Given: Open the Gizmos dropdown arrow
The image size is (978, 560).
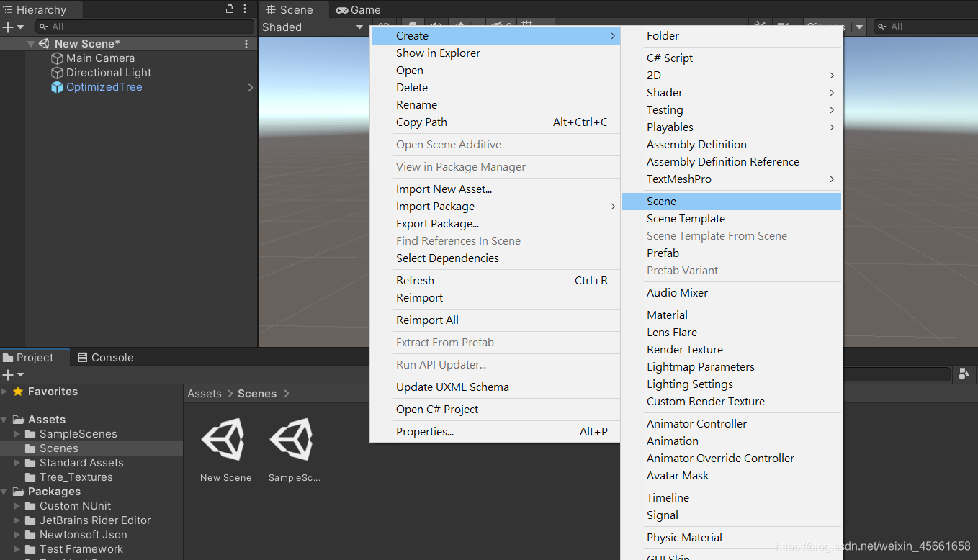Looking at the screenshot, I should coord(859,27).
